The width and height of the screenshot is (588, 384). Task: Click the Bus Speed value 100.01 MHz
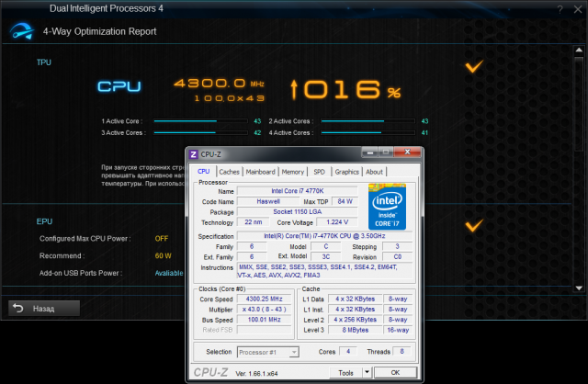coord(264,320)
